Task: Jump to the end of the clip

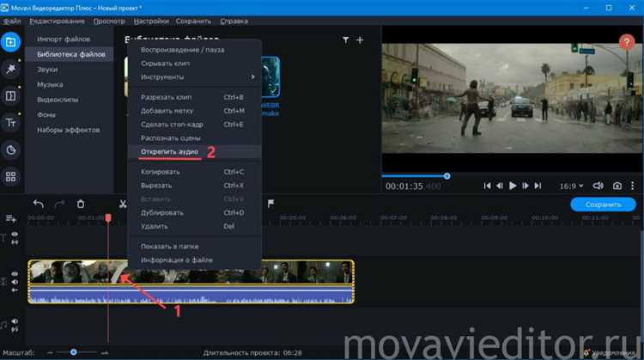Action: (538, 186)
